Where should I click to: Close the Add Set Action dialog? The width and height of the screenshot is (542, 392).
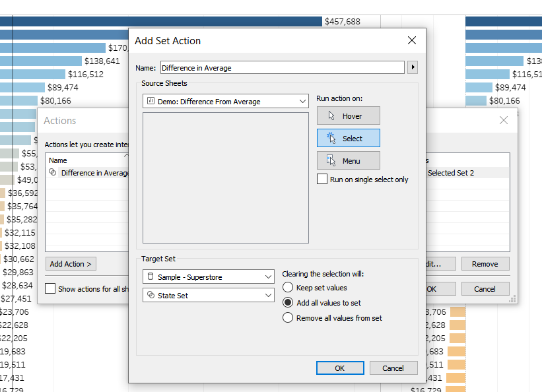click(x=412, y=40)
